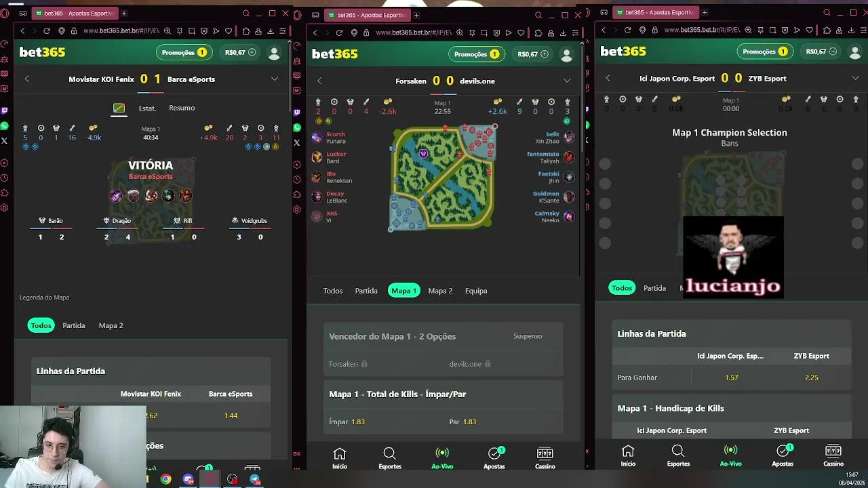Open Início in the Forsaken window bottom bar
Viewport: 868px width, 488px height.
[340, 458]
